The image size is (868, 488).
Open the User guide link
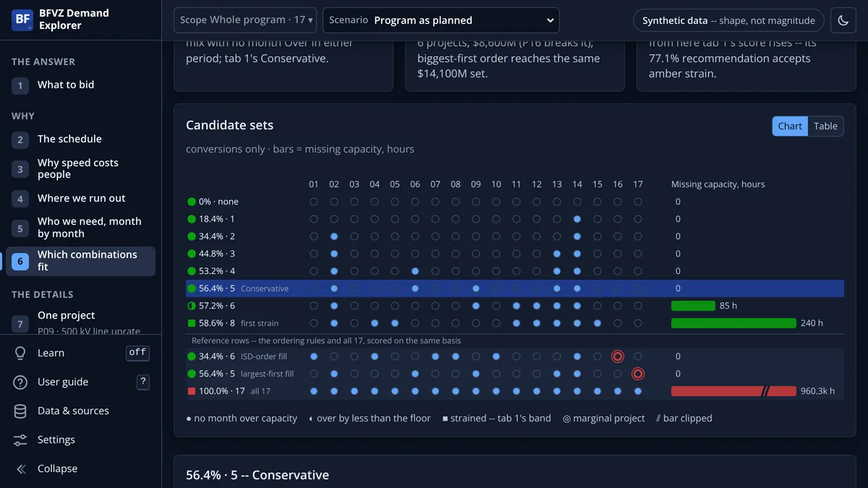point(63,382)
